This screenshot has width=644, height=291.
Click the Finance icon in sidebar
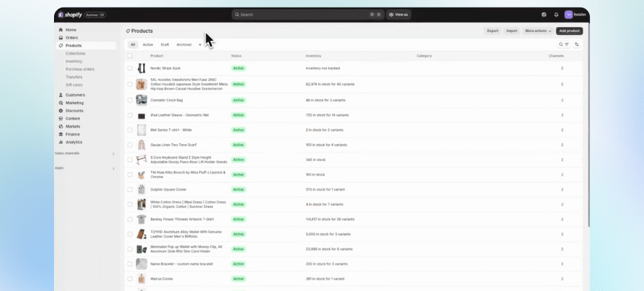61,134
